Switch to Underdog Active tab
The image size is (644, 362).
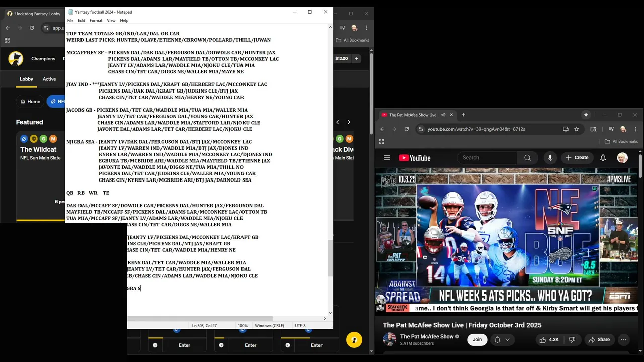pyautogui.click(x=49, y=79)
